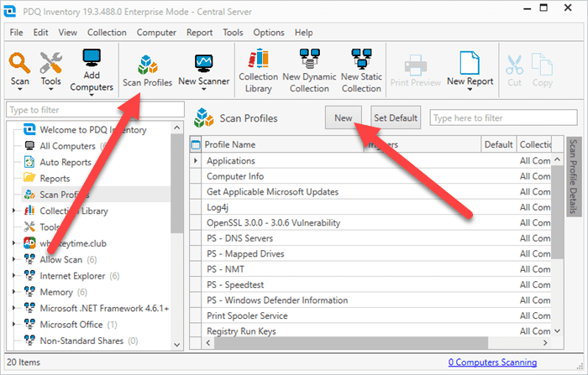Open Collection Library from the toolbar
Viewport: 588px width, 375px height.
pyautogui.click(x=259, y=70)
